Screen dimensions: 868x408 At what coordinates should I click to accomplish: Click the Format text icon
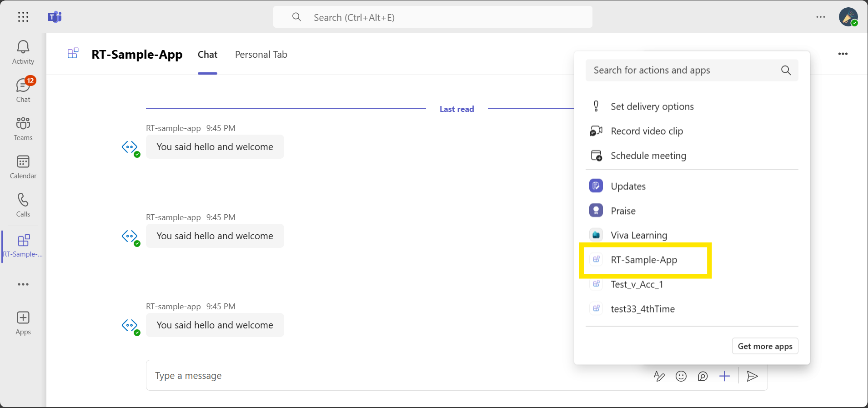(659, 376)
